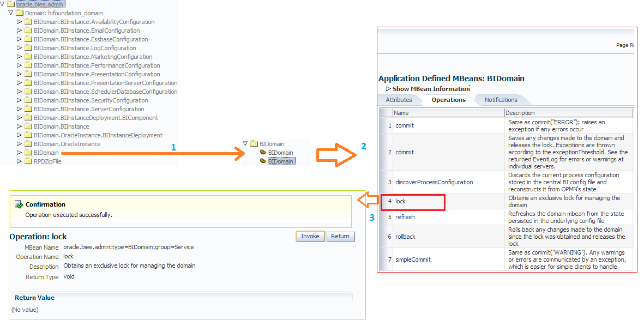Open the refresh operation link
The image size is (644, 326).
tap(405, 217)
